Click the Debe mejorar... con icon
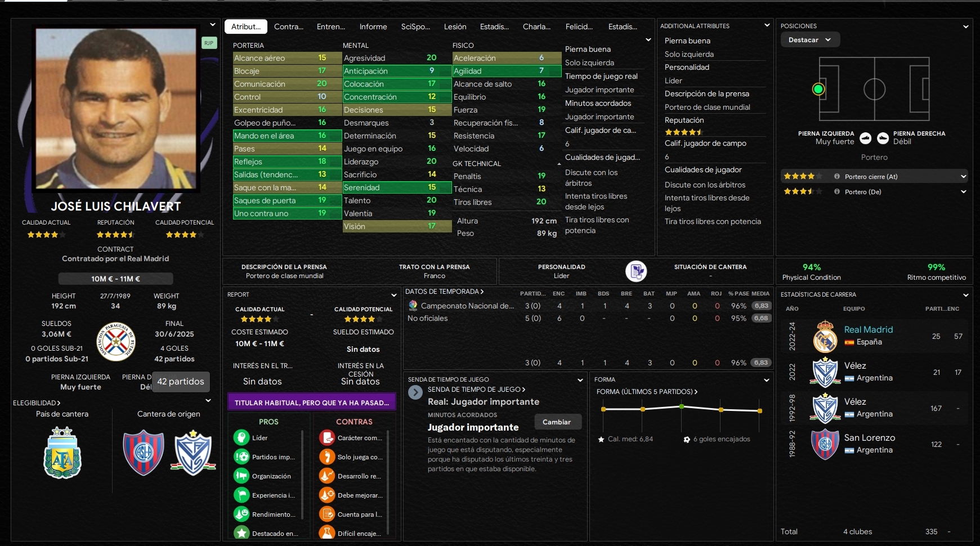 coord(327,495)
